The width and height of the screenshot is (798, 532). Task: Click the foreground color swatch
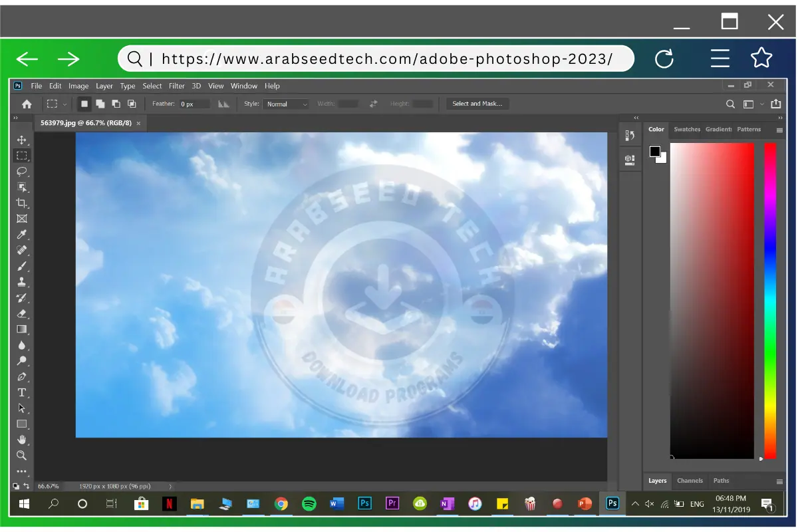click(654, 152)
